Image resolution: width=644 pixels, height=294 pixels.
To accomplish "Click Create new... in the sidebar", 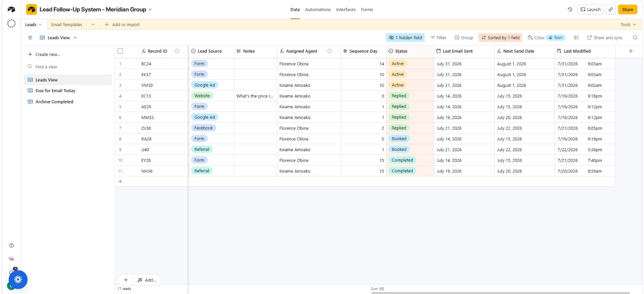I will coord(44,54).
